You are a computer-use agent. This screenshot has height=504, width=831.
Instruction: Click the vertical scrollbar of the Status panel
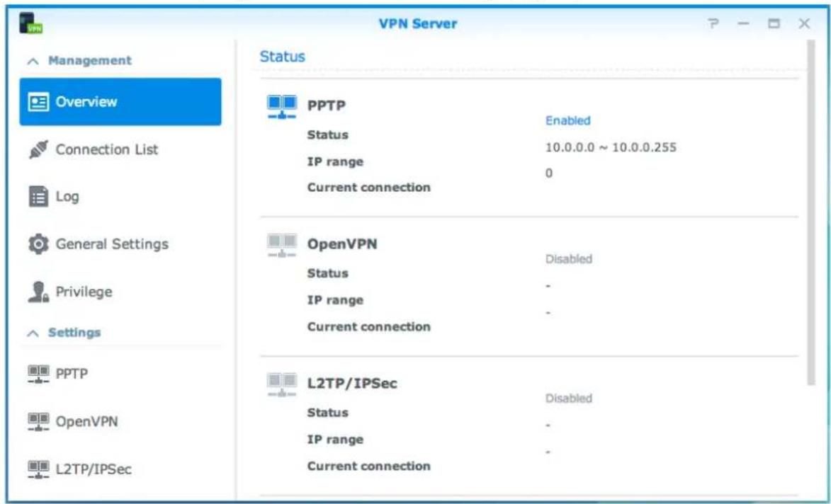click(x=810, y=213)
